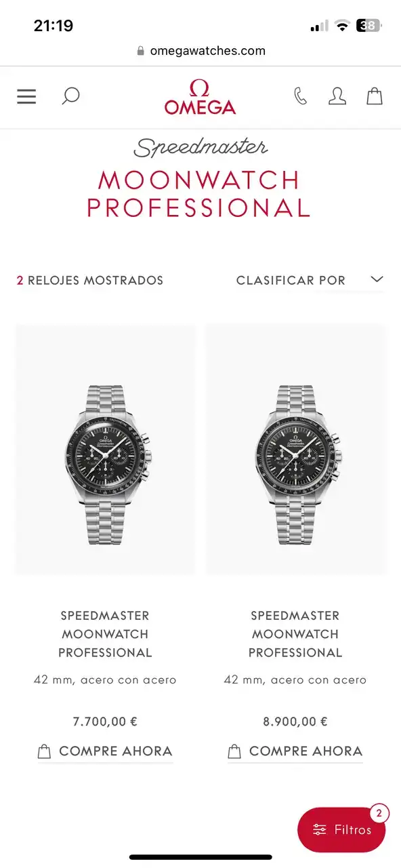Tap the search magnifier icon
The image size is (401, 868).
(x=70, y=96)
